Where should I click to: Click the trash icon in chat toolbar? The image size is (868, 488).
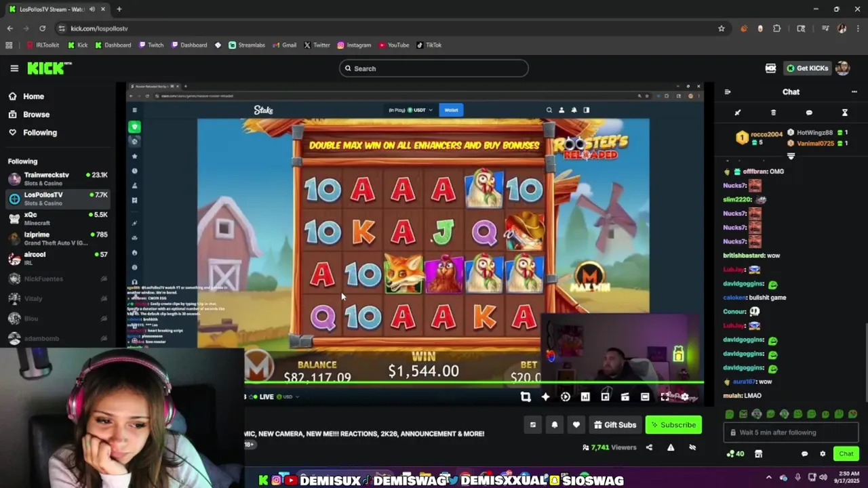click(773, 113)
